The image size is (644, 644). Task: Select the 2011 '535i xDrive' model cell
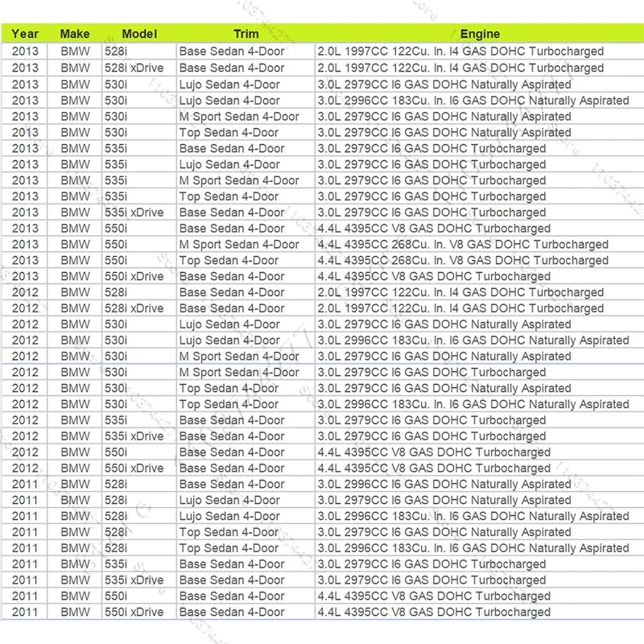click(139, 580)
